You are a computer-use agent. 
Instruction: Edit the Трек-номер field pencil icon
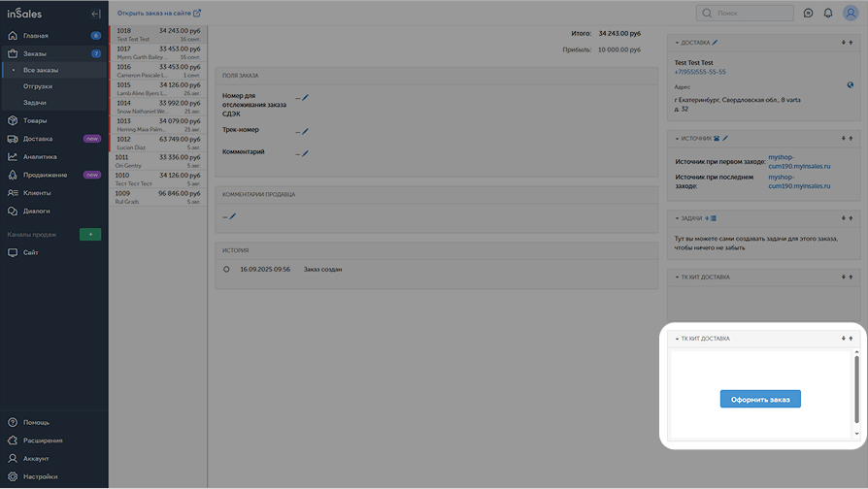click(x=305, y=131)
